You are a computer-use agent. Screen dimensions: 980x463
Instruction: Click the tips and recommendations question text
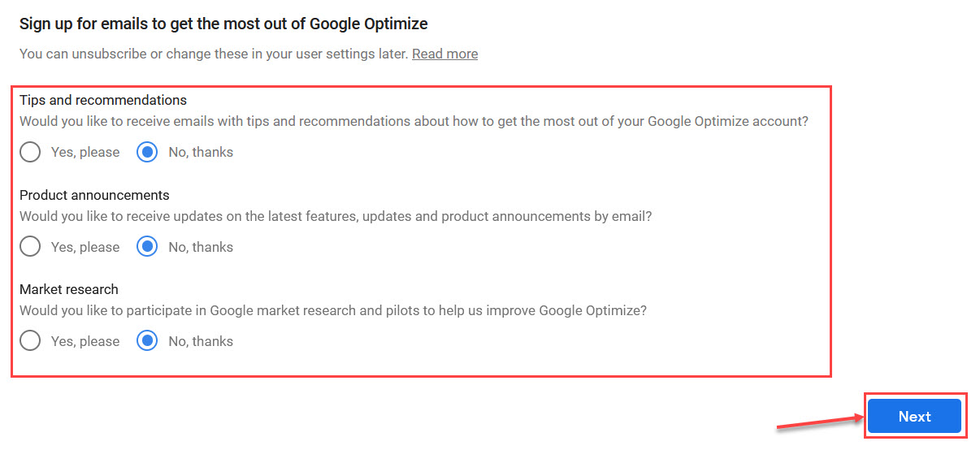tap(414, 122)
